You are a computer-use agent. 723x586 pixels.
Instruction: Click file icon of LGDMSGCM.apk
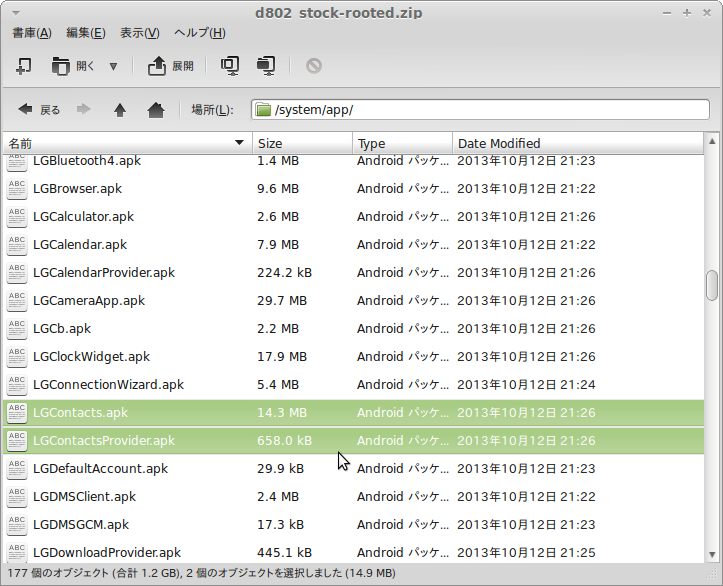[17, 525]
